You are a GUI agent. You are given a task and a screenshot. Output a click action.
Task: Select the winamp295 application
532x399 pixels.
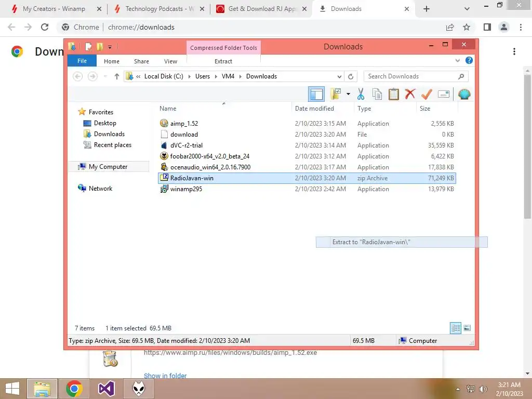click(307, 189)
